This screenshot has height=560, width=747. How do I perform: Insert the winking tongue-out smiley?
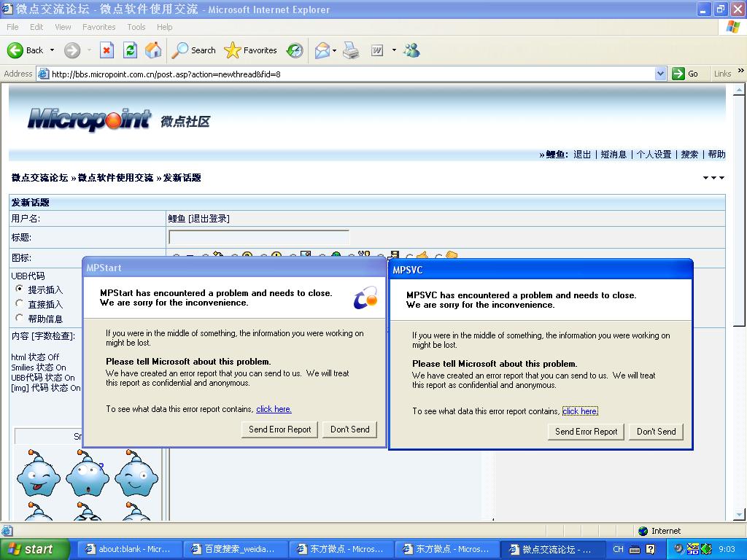(39, 473)
